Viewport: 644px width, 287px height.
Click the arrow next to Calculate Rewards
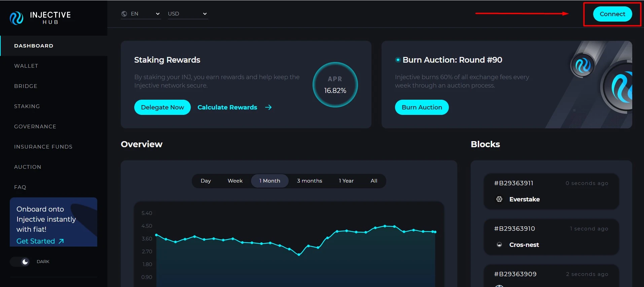pos(268,107)
